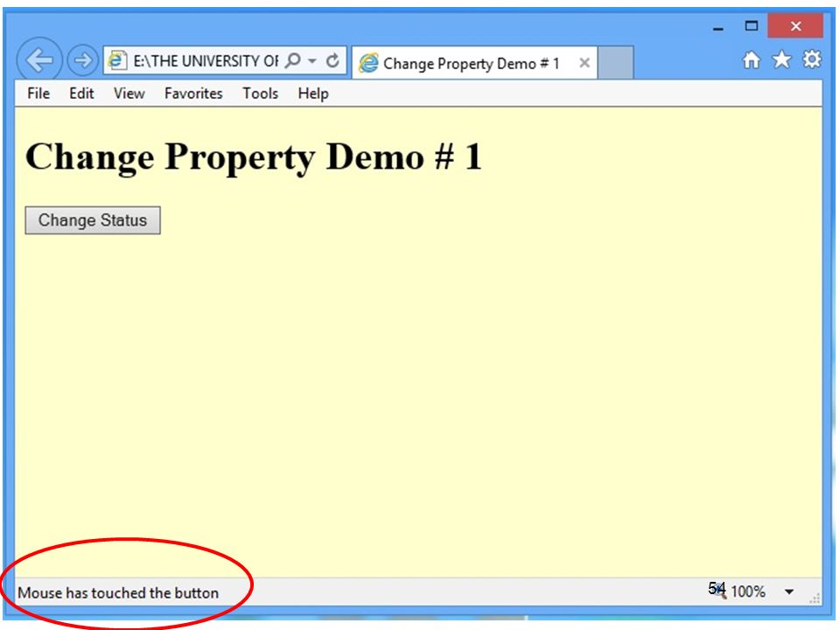Click the Change Status button
The image size is (840, 630).
(93, 220)
